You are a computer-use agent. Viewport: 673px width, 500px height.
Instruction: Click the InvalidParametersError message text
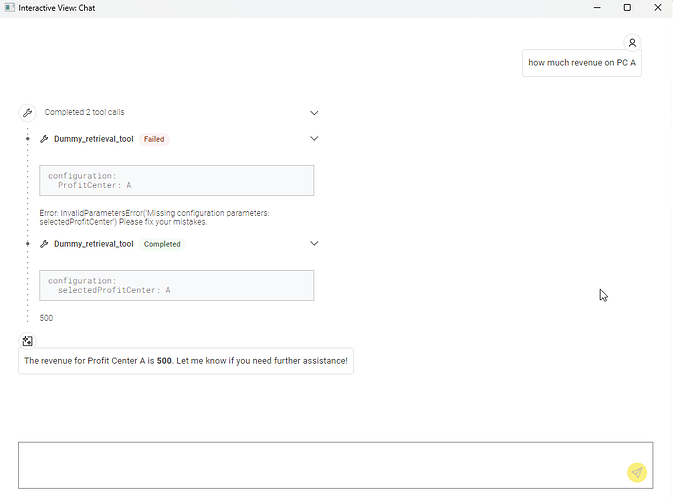tap(155, 217)
